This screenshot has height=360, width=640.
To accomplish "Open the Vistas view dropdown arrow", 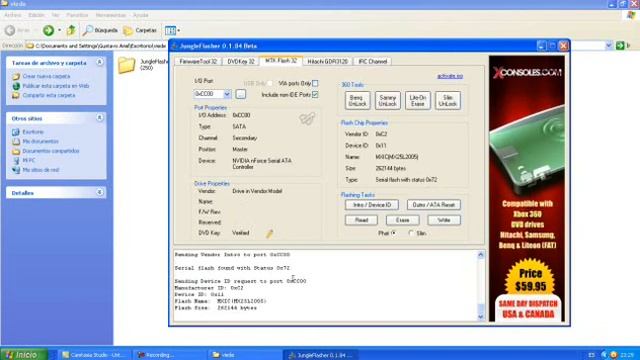I will [x=178, y=30].
